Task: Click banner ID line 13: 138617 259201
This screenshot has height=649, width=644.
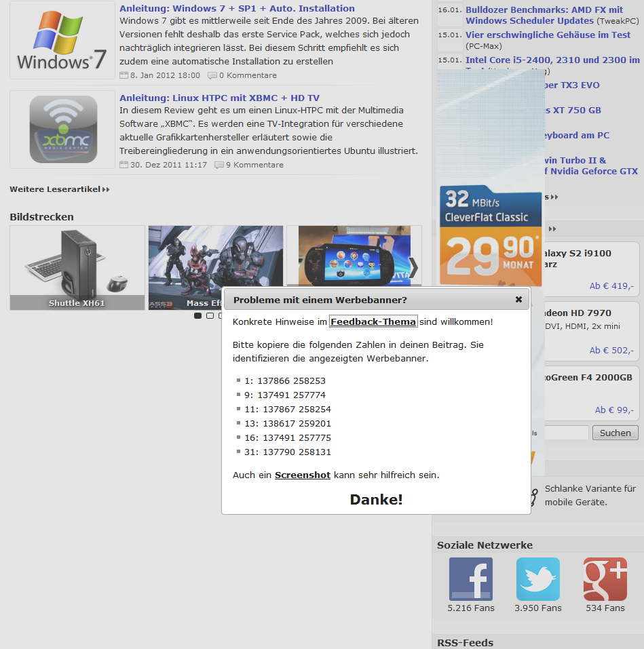Action: coord(288,423)
